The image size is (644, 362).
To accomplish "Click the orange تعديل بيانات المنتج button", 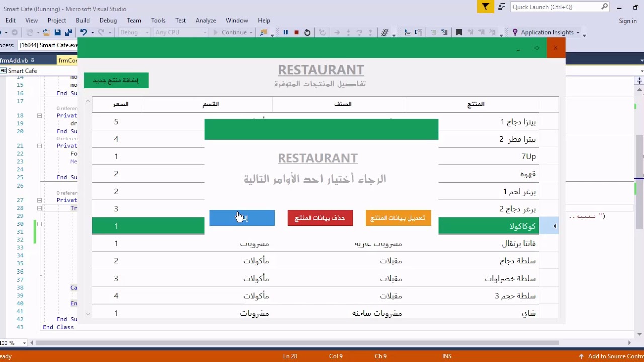I will click(398, 218).
